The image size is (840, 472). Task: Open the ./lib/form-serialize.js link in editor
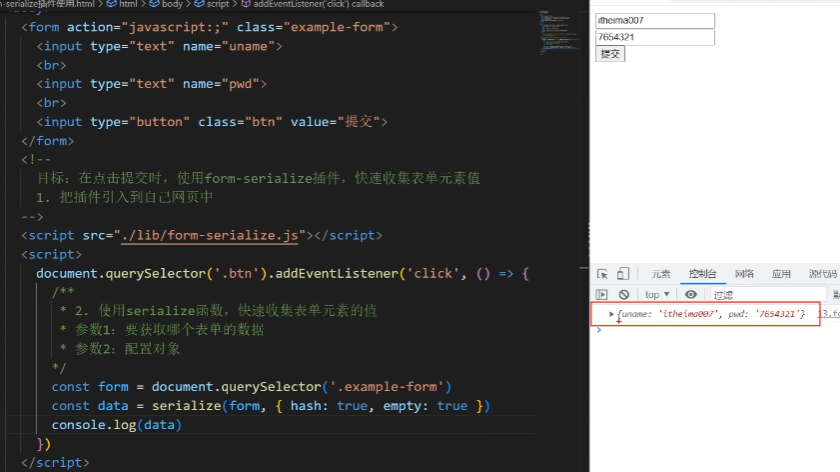(209, 236)
